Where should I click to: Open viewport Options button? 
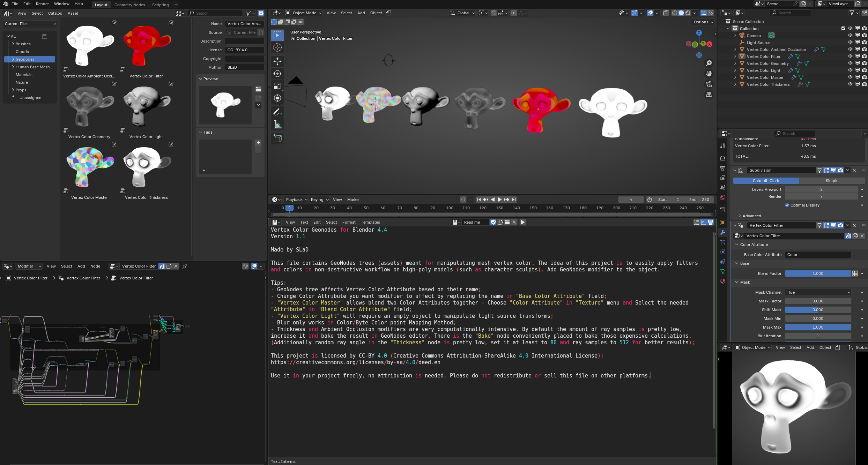[x=703, y=22]
